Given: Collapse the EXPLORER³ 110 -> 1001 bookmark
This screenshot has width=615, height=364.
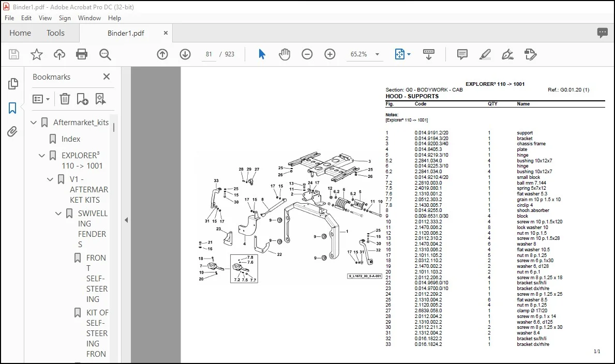Looking at the screenshot, I should pyautogui.click(x=42, y=155).
